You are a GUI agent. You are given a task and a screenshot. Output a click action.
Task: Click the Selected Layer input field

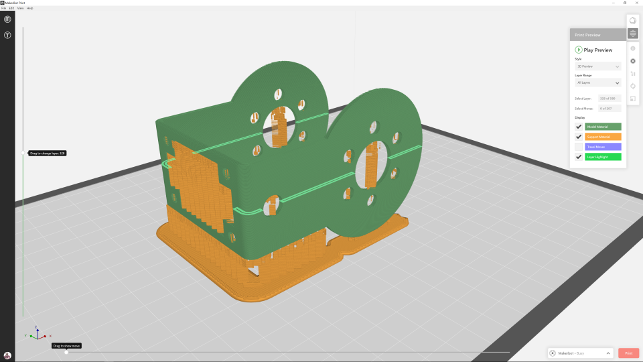pyautogui.click(x=609, y=98)
